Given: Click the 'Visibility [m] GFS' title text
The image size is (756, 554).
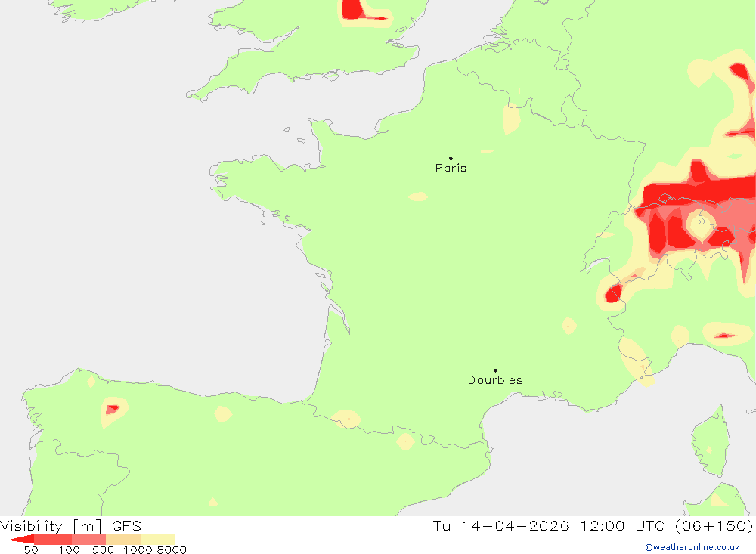Looking at the screenshot, I should pos(71,525).
